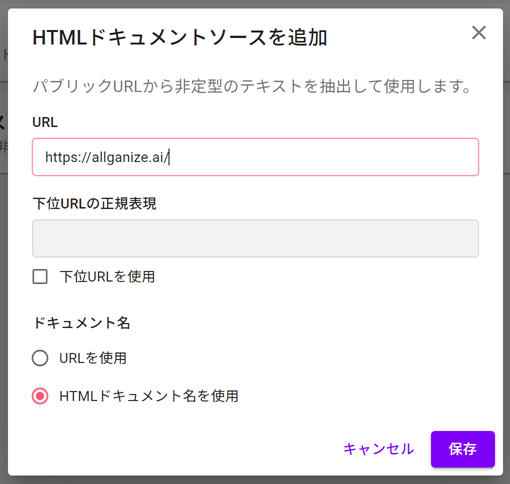Click the dialog title HTMLドキュメントソースを追加
Screen dimensions: 510x484
click(x=180, y=37)
